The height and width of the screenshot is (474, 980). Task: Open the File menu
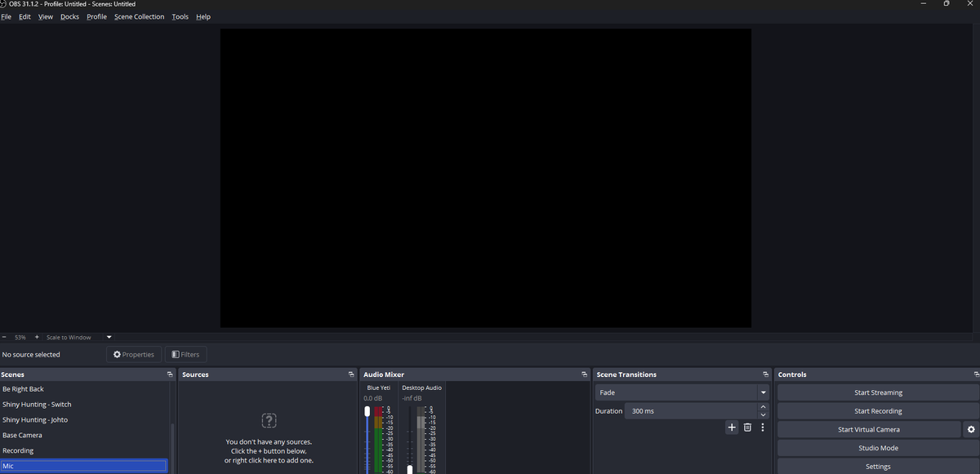(x=7, y=16)
